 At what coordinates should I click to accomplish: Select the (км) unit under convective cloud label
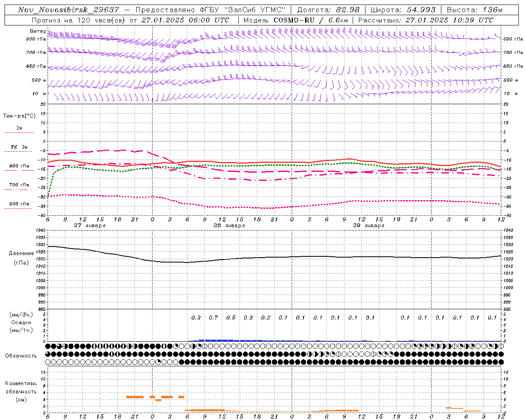tap(21, 399)
